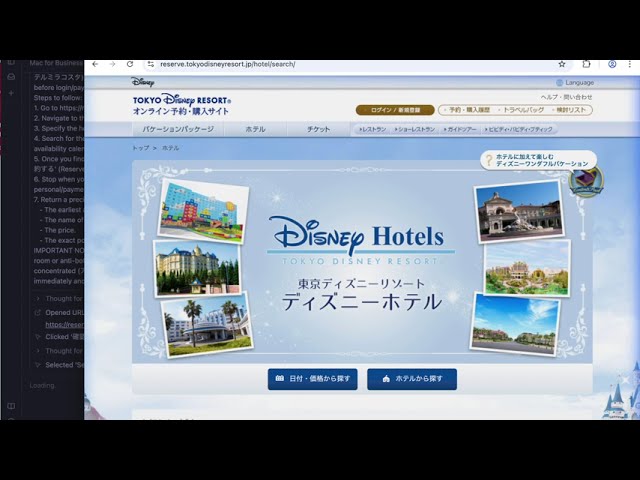Click 日付・価格から探す button
This screenshot has height=480, width=640.
[x=312, y=379]
